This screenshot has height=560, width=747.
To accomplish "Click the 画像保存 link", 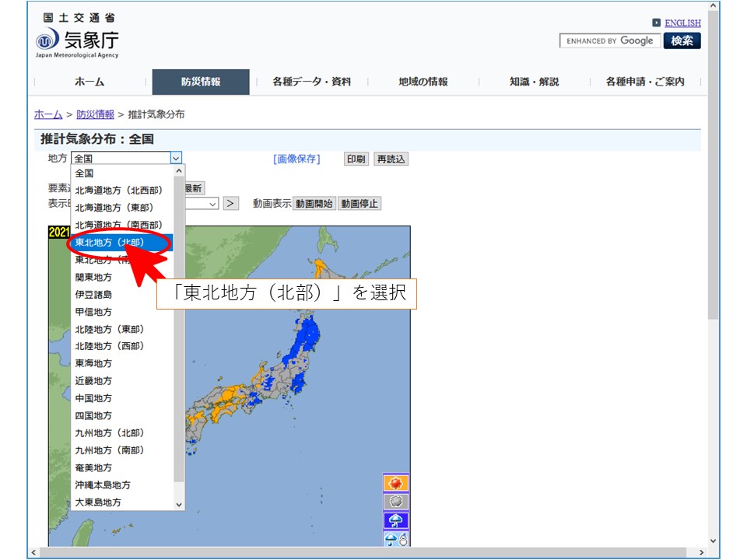I will pos(296,159).
